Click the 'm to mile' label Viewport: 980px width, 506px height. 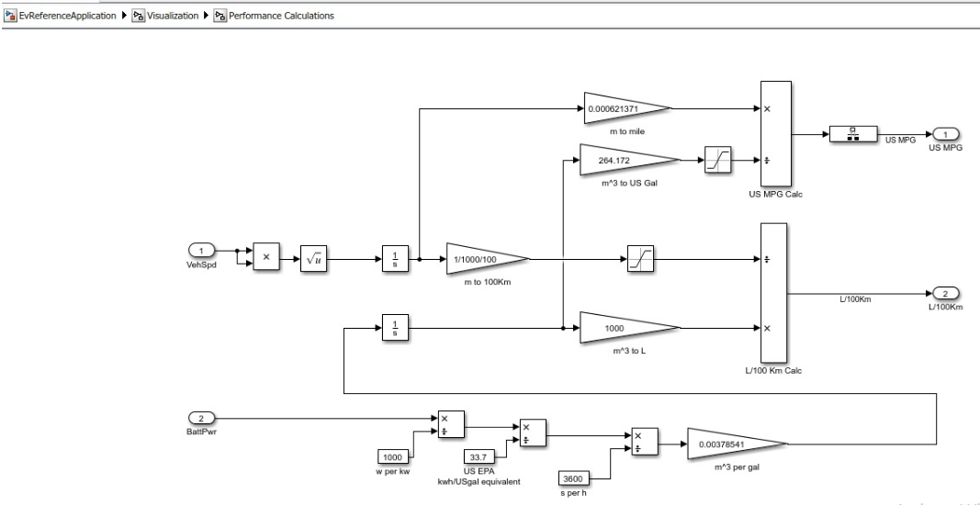pos(627,132)
